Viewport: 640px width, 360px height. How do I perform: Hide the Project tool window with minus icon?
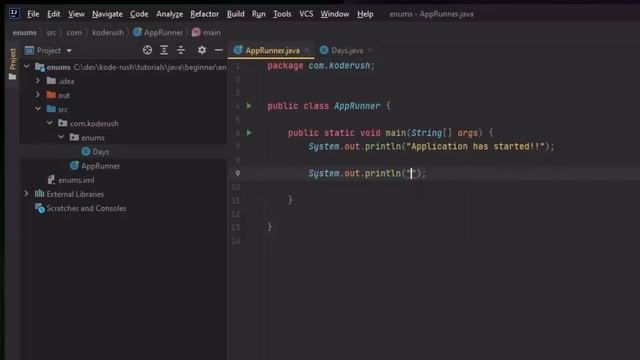click(x=218, y=50)
